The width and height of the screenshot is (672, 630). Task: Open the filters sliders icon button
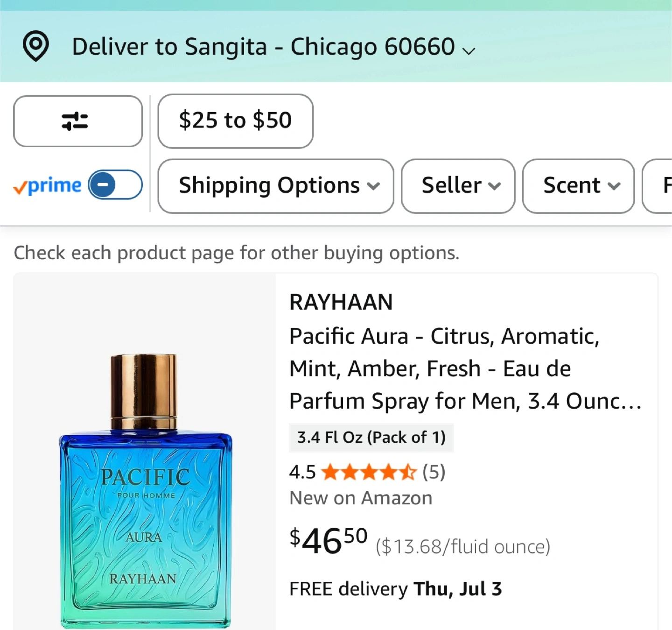click(77, 121)
